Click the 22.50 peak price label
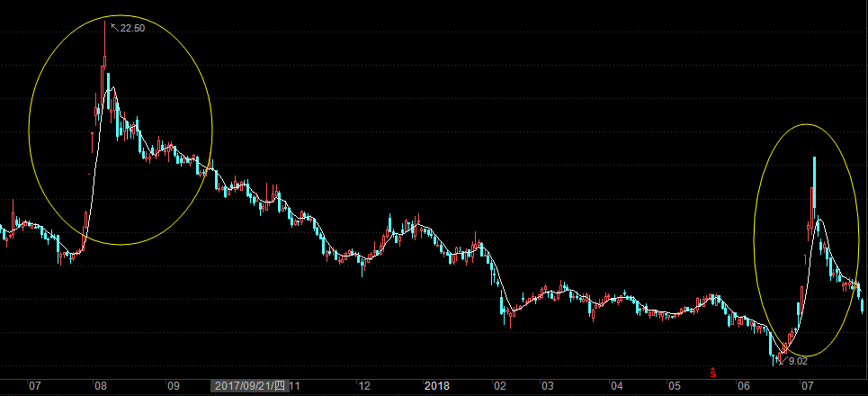The image size is (868, 396). click(132, 28)
